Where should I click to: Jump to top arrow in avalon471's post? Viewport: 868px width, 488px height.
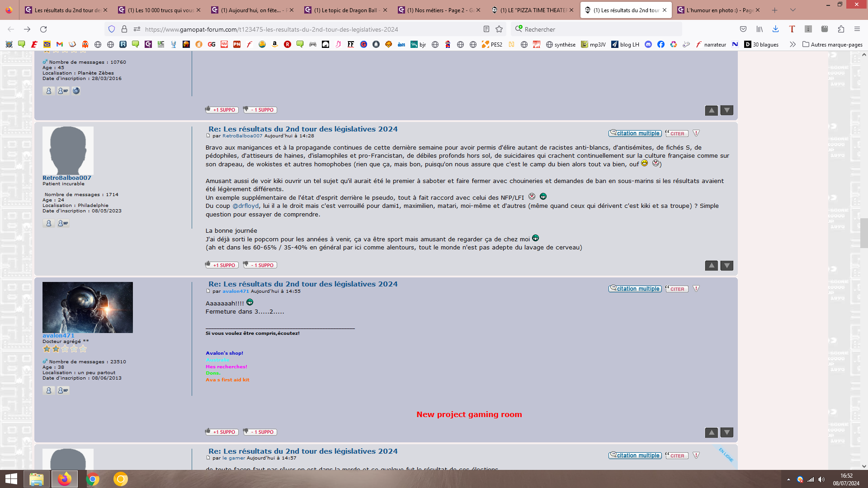[712, 432]
